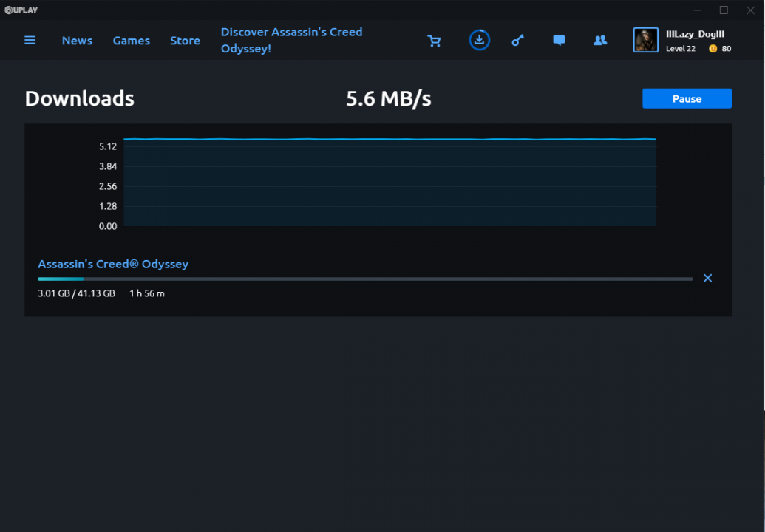765x532 pixels.
Task: Click the Uplay logo in title bar
Action: pos(21,10)
